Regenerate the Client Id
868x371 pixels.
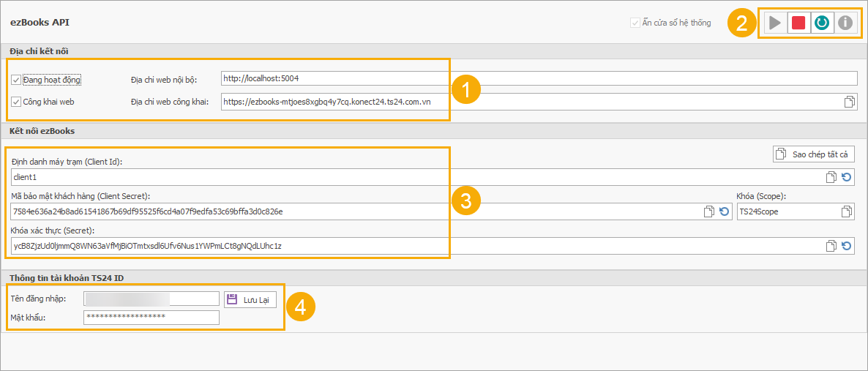click(847, 177)
